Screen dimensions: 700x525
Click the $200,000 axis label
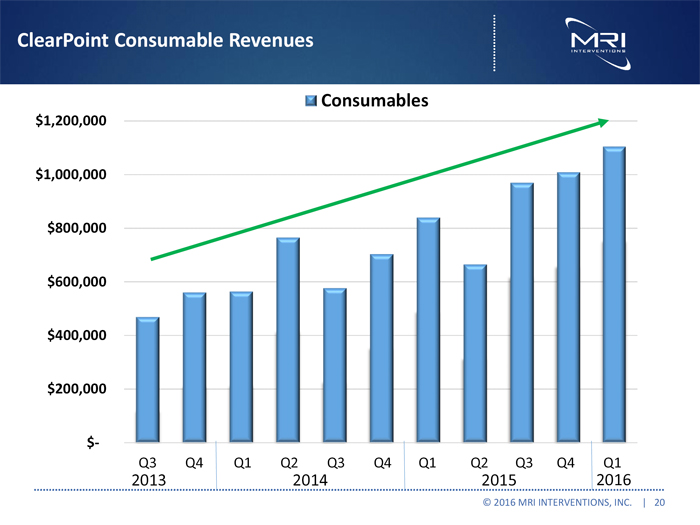click(72, 389)
